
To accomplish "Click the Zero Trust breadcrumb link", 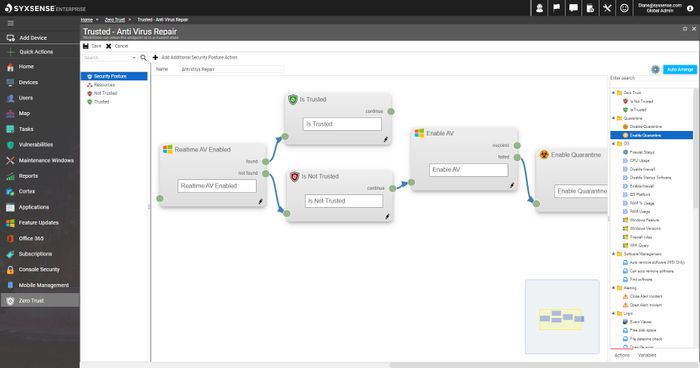I will pos(115,20).
